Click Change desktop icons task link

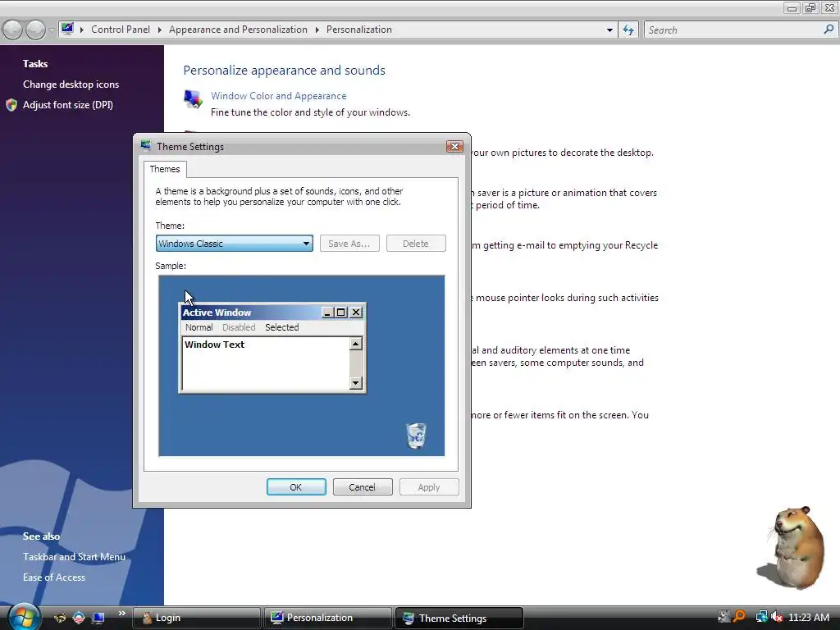tap(71, 84)
